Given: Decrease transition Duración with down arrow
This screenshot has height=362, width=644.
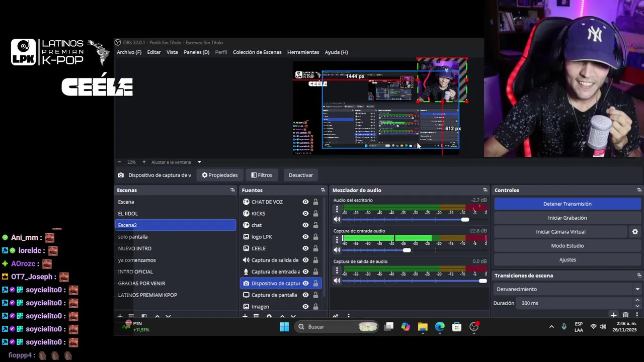Looking at the screenshot, I should tap(637, 306).
